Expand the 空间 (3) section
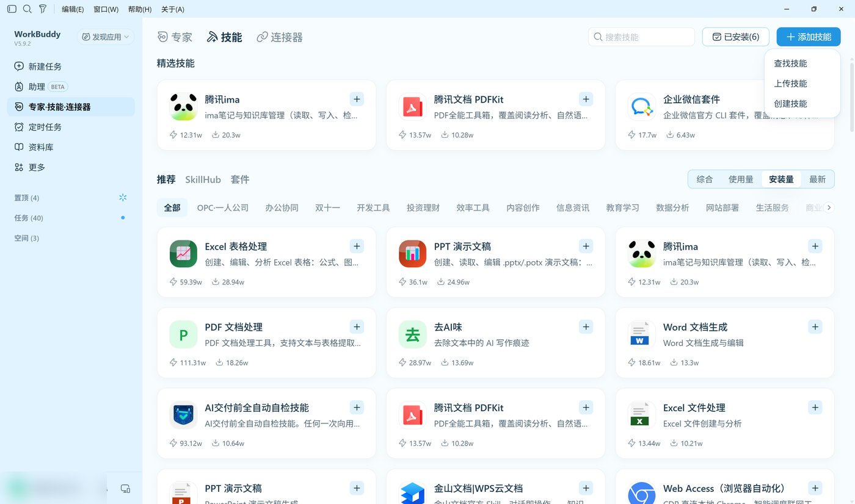855x504 pixels. [27, 238]
